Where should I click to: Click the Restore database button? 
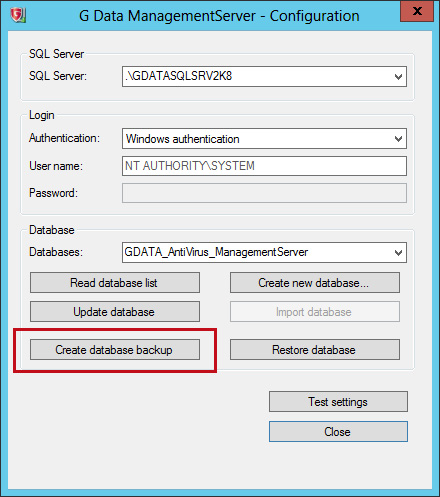[315, 350]
